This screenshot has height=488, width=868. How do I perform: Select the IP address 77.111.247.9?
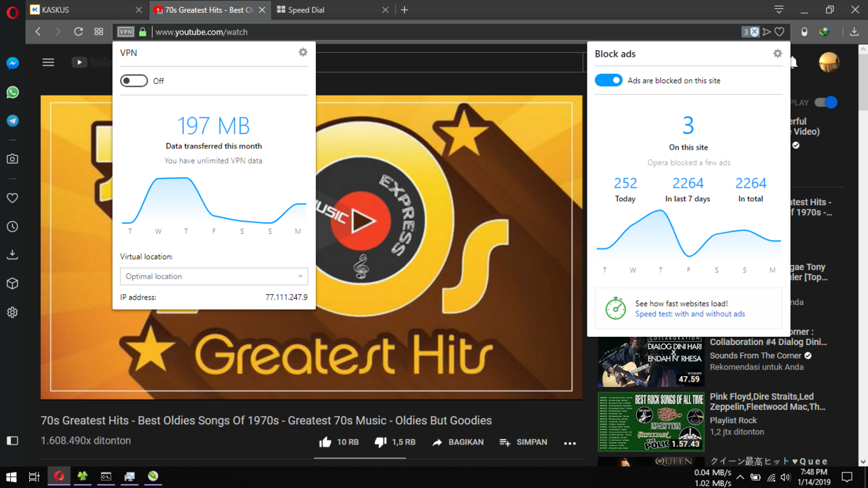point(286,298)
